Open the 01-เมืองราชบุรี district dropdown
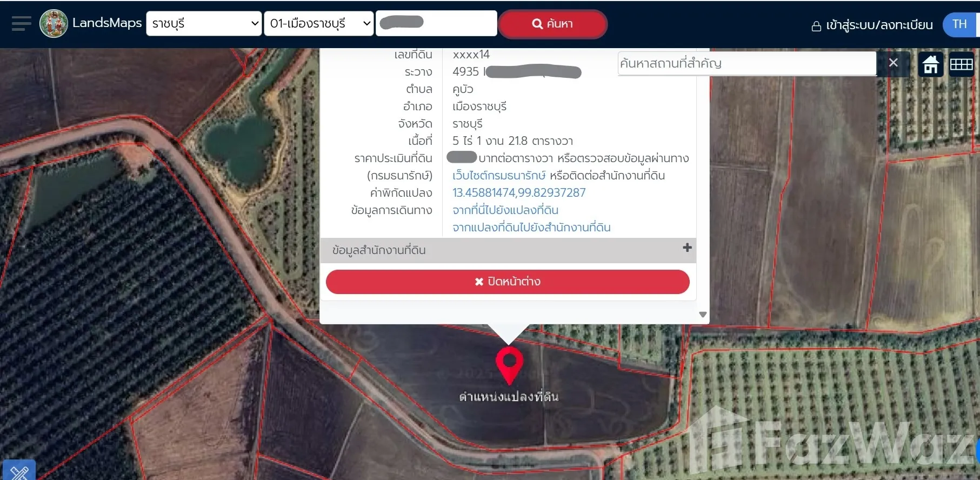Viewport: 980px width, 480px height. (319, 24)
